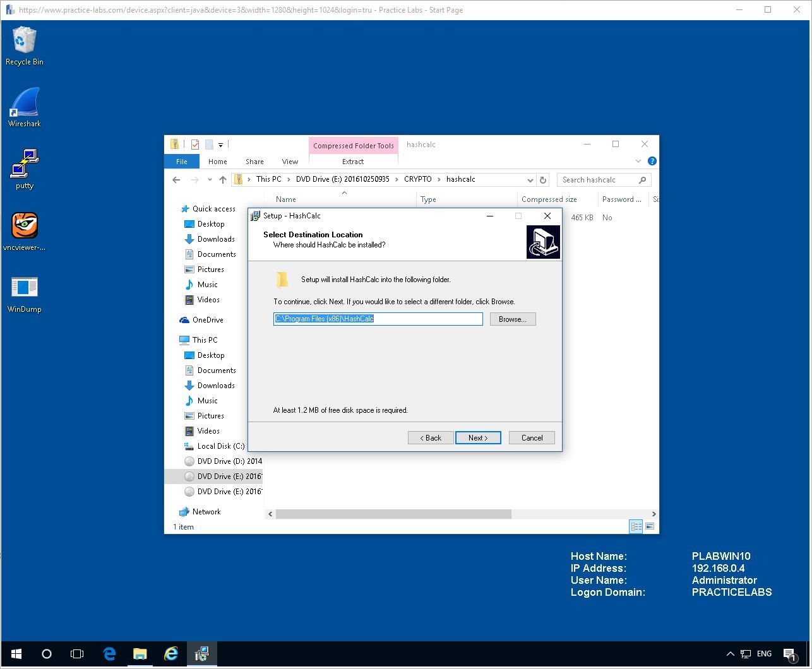812x669 pixels.
Task: Launch PuTTY from the desktop
Action: tap(24, 166)
